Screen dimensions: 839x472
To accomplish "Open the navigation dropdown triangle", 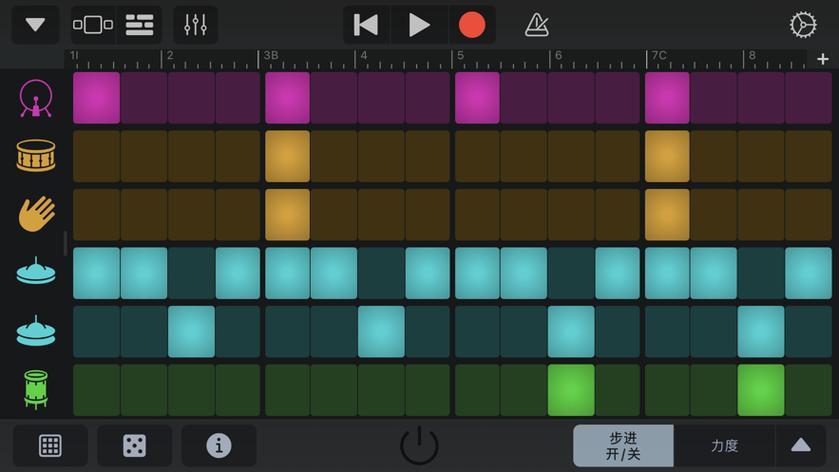I will pyautogui.click(x=35, y=25).
